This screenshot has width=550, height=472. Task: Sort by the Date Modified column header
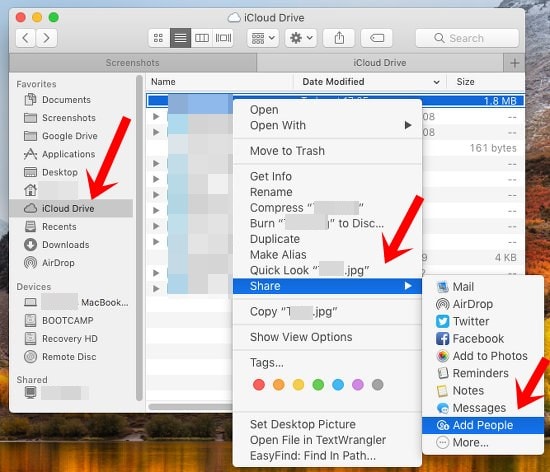click(370, 82)
